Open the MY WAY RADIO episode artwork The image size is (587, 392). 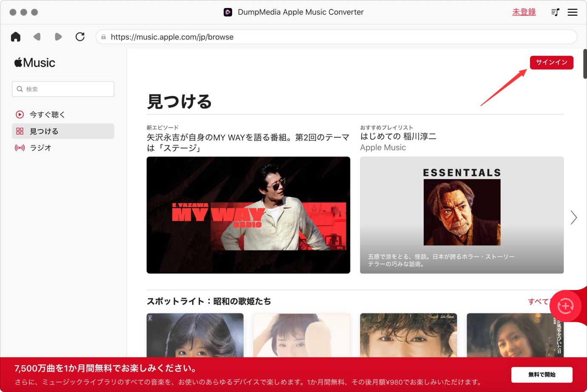pos(248,215)
